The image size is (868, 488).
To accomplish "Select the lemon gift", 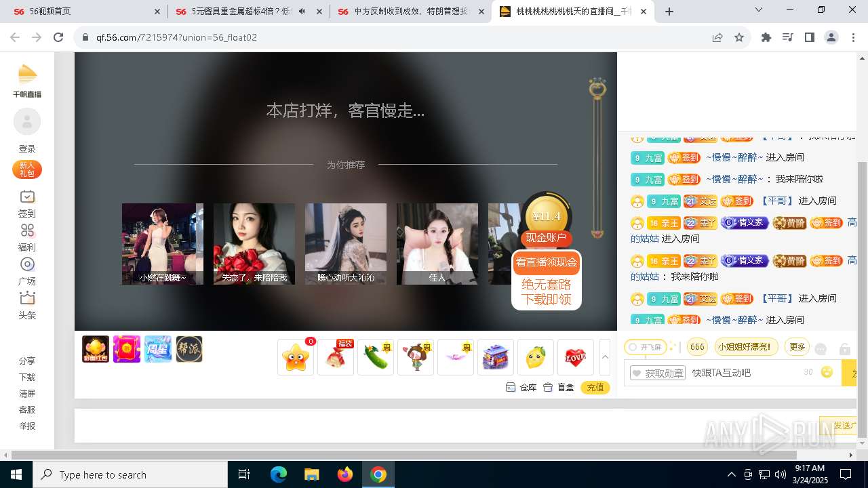I will 536,357.
